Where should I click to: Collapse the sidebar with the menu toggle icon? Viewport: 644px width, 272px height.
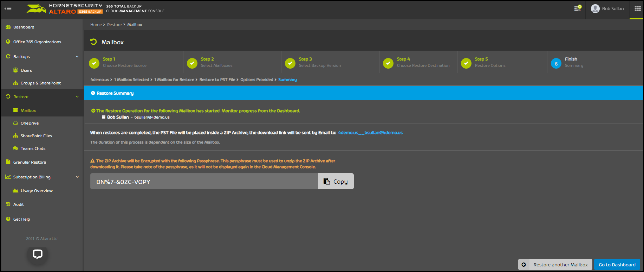[8, 8]
